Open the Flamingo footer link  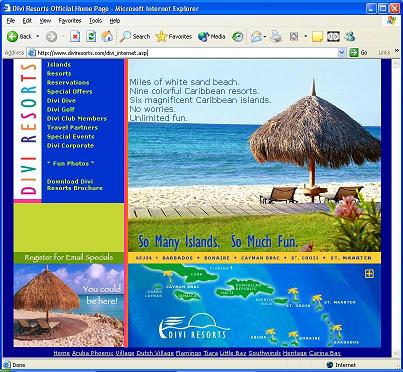point(189,353)
